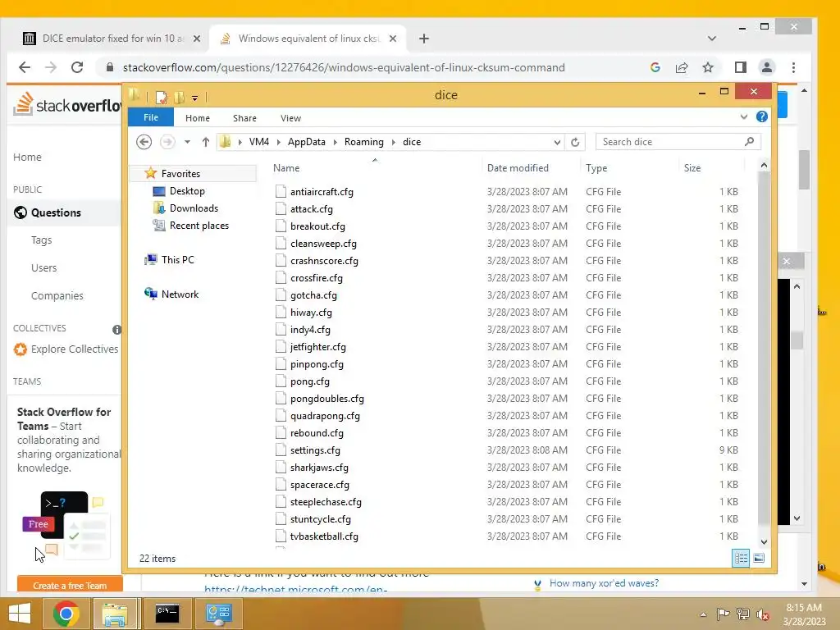Select the pong.cfg file
Image resolution: width=840 pixels, height=630 pixels.
click(x=309, y=381)
